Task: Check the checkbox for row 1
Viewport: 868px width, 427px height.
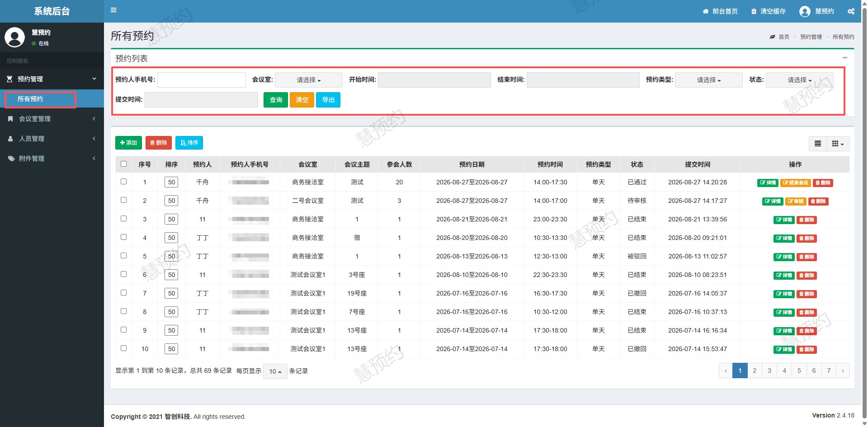Action: point(123,182)
